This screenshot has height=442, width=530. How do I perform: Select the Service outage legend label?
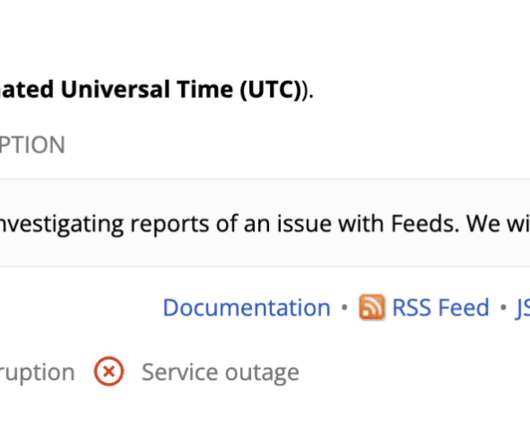click(x=220, y=372)
